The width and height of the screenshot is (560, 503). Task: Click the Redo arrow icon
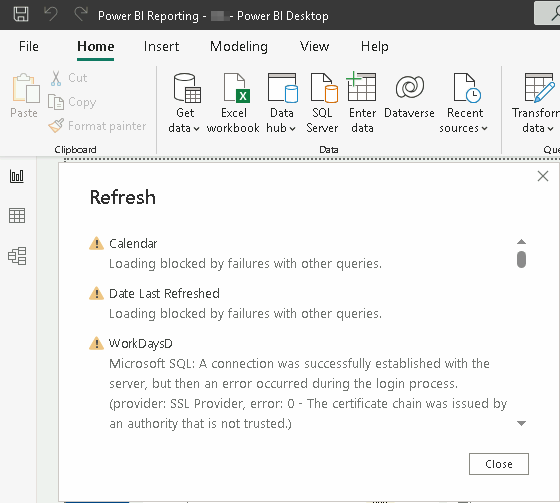pyautogui.click(x=81, y=15)
